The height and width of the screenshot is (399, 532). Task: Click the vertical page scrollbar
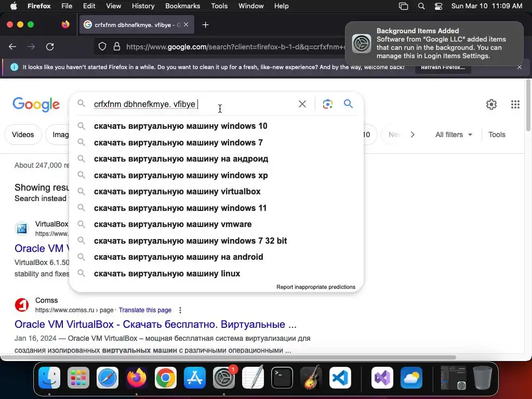click(x=528, y=105)
